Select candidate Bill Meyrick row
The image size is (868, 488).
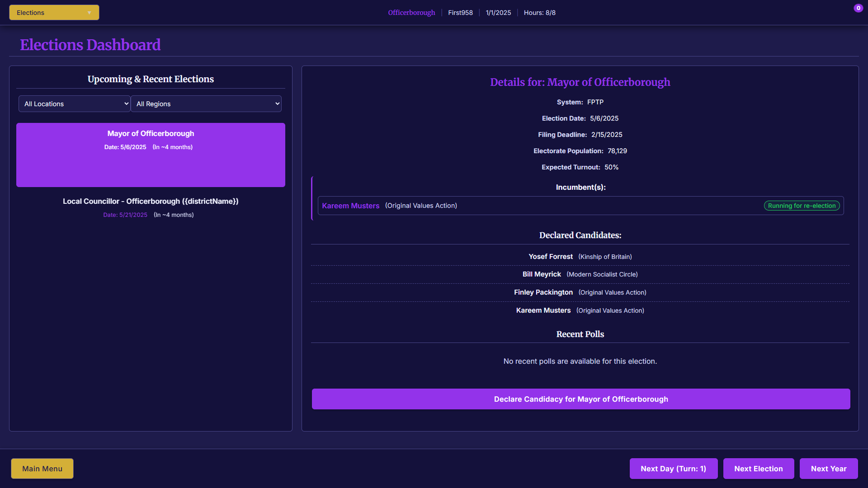click(x=580, y=274)
